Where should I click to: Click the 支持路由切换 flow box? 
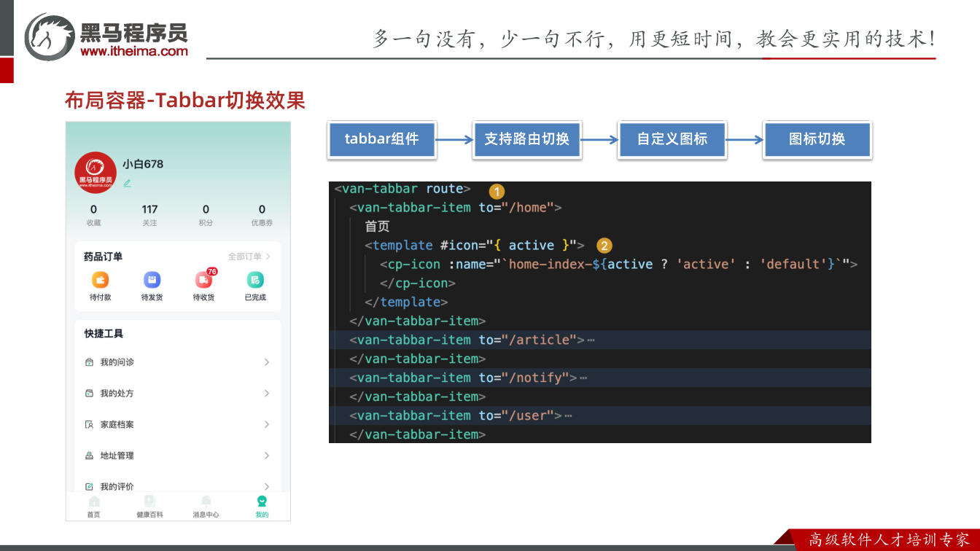click(x=526, y=139)
